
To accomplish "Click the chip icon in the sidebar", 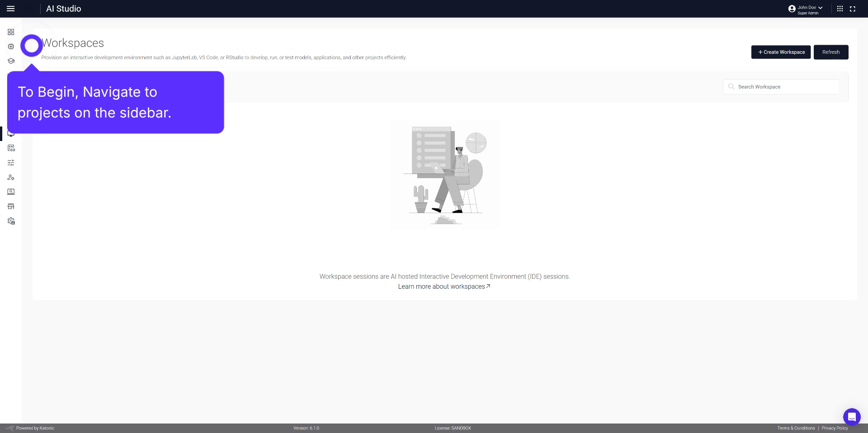I will [10, 46].
